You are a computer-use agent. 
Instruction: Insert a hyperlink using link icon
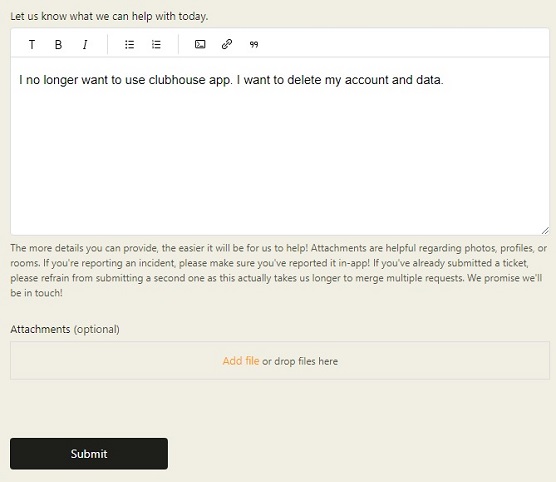pyautogui.click(x=227, y=44)
